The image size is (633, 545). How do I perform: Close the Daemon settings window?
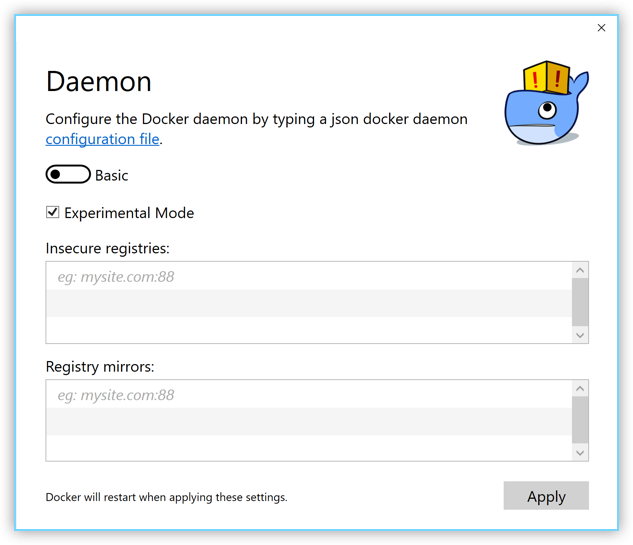[601, 28]
